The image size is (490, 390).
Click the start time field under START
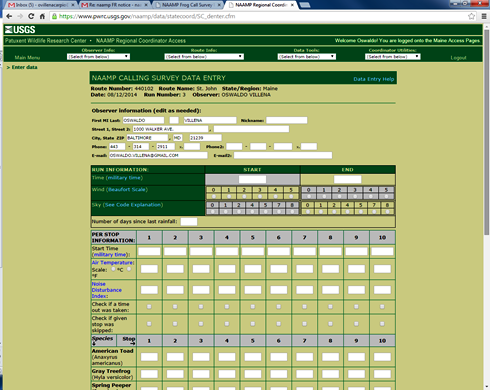[x=252, y=179]
